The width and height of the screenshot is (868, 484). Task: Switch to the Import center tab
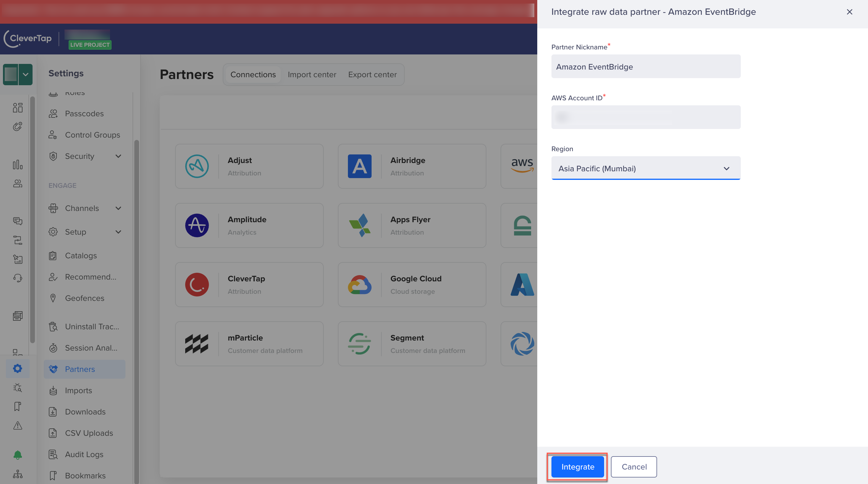point(312,75)
